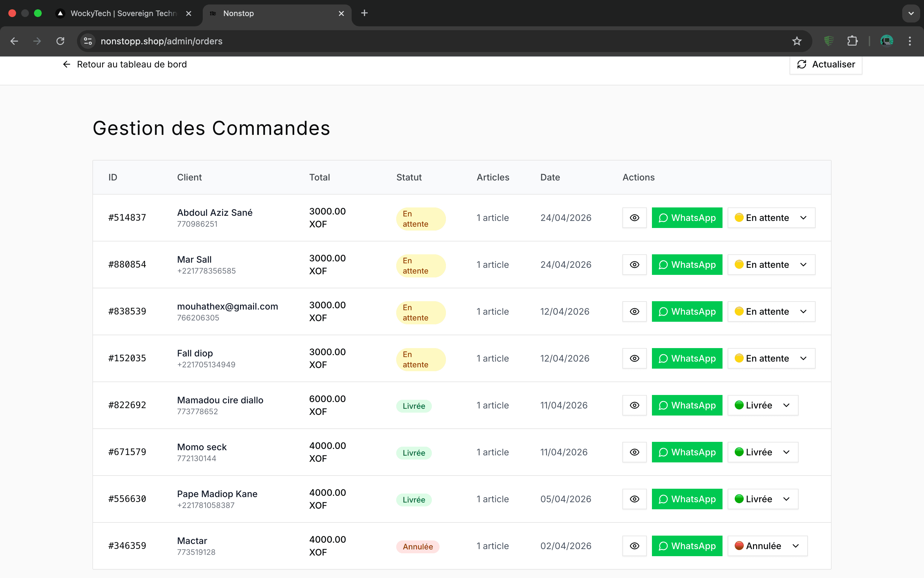Contact Mar Sall via WhatsApp
Screen dimensions: 924x578
(687, 265)
